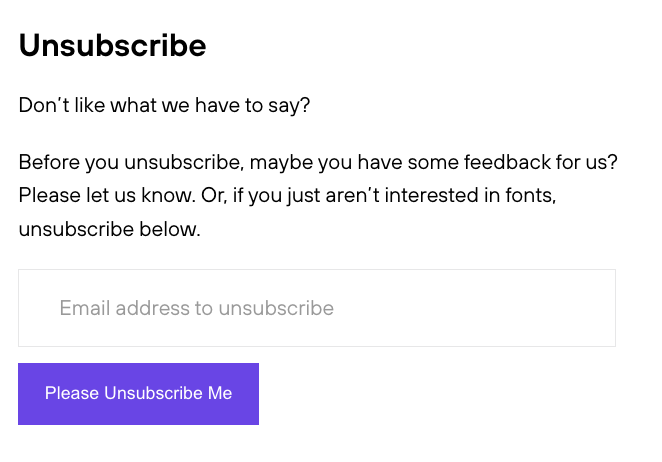Select the Unsubscribe page heading
Screen dimensions: 662x462
tap(113, 45)
